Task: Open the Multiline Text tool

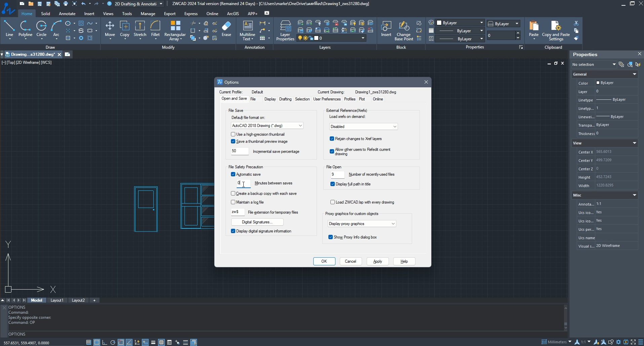Action: (x=248, y=31)
